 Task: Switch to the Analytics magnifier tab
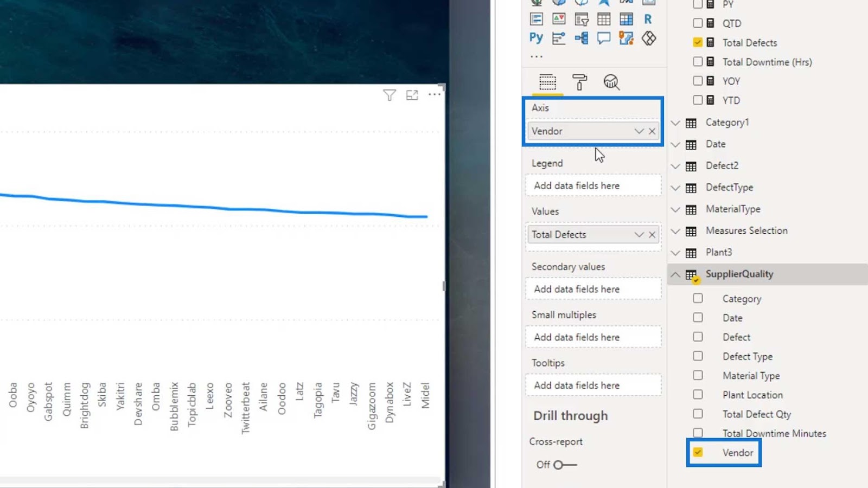pos(611,82)
